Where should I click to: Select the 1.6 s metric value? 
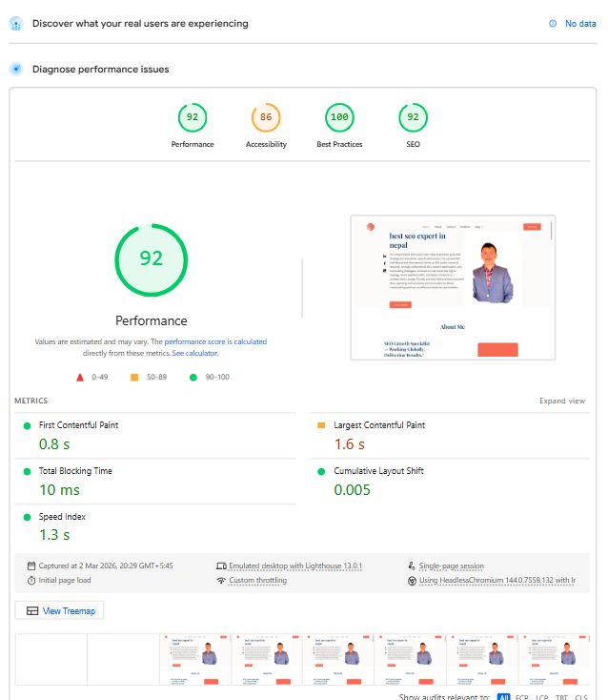click(350, 444)
